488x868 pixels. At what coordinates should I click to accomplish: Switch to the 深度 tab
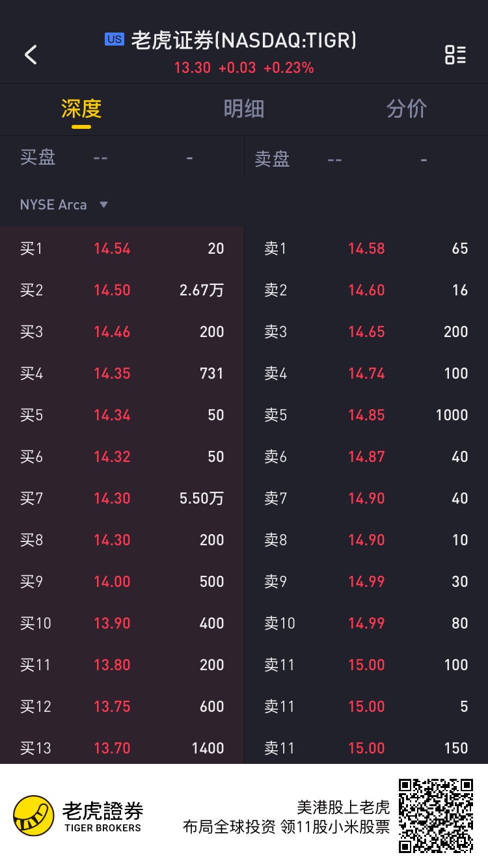click(x=81, y=109)
